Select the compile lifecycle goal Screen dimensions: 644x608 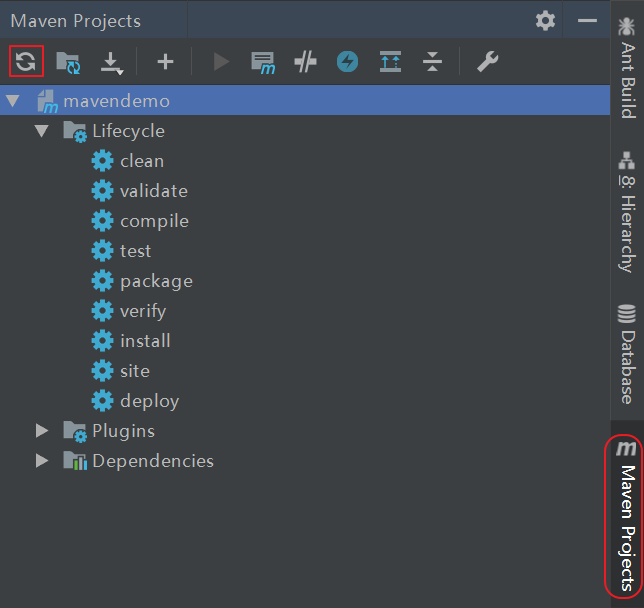(154, 221)
